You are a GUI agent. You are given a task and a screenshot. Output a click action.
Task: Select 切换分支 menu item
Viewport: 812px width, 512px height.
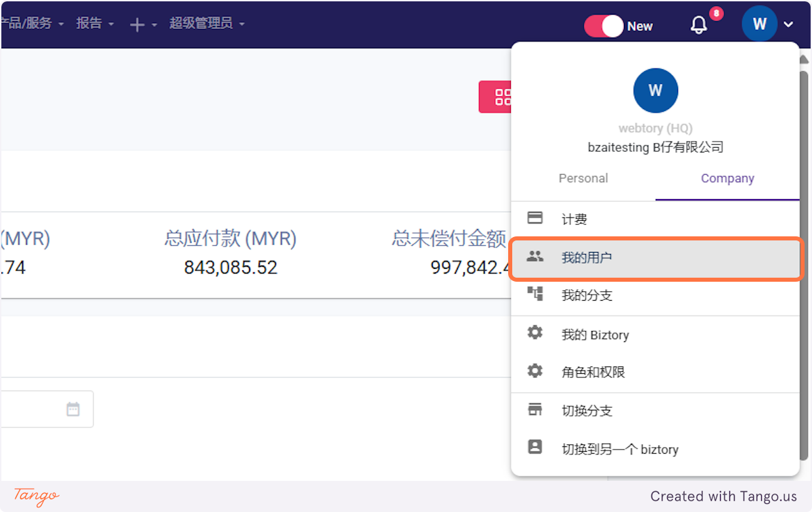coord(655,411)
